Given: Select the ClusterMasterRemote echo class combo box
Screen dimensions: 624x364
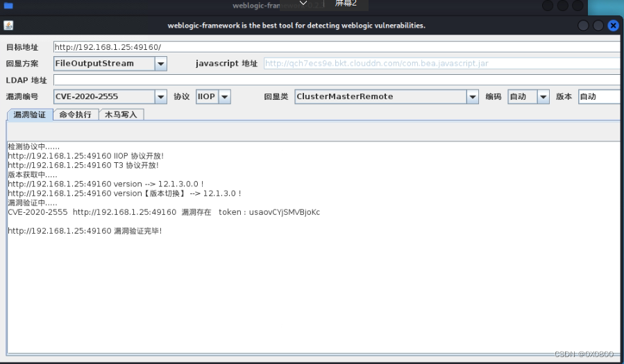Looking at the screenshot, I should 387,96.
